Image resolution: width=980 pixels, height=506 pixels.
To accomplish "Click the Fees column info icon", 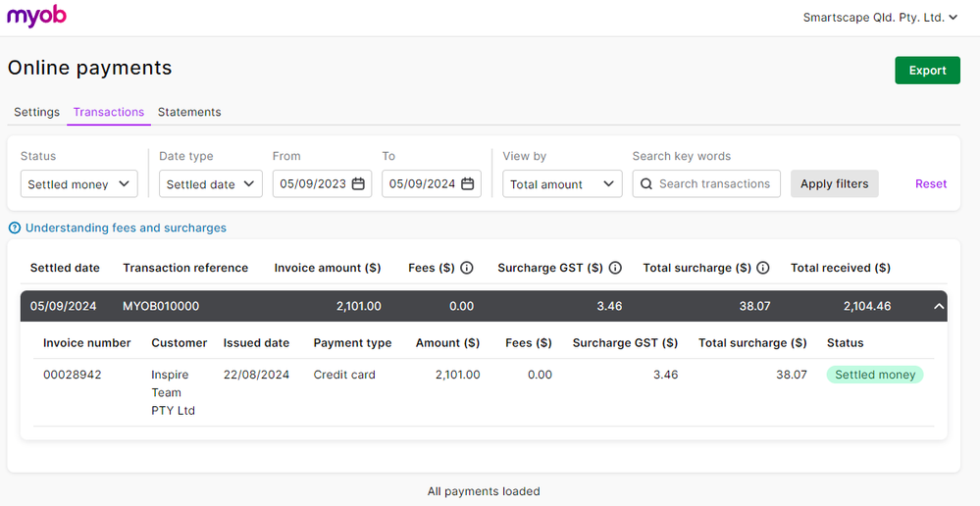I will (467, 268).
